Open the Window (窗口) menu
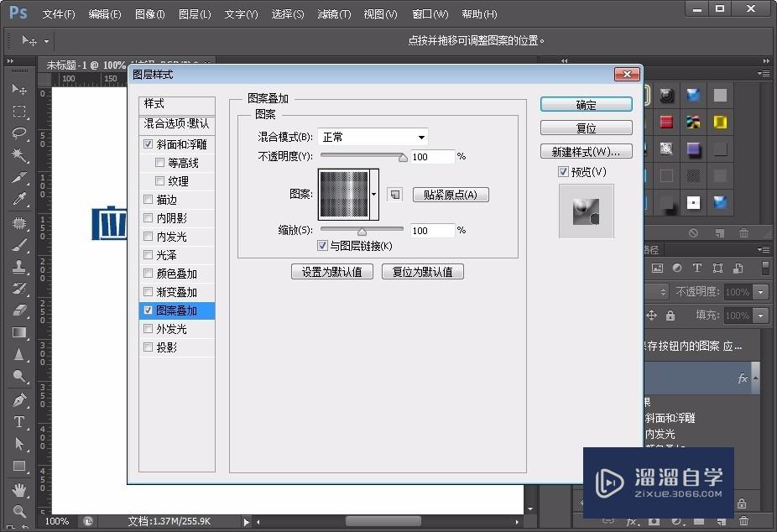Image resolution: width=777 pixels, height=532 pixels. point(430,14)
